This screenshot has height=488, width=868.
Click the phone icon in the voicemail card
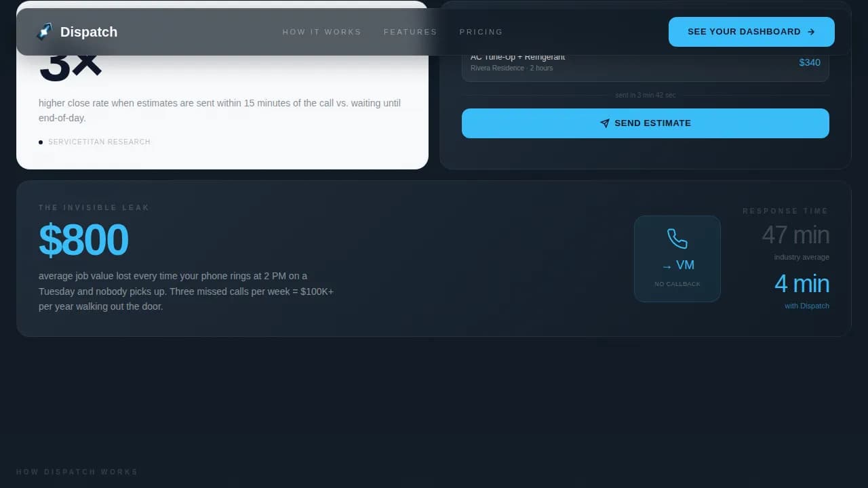click(x=677, y=239)
